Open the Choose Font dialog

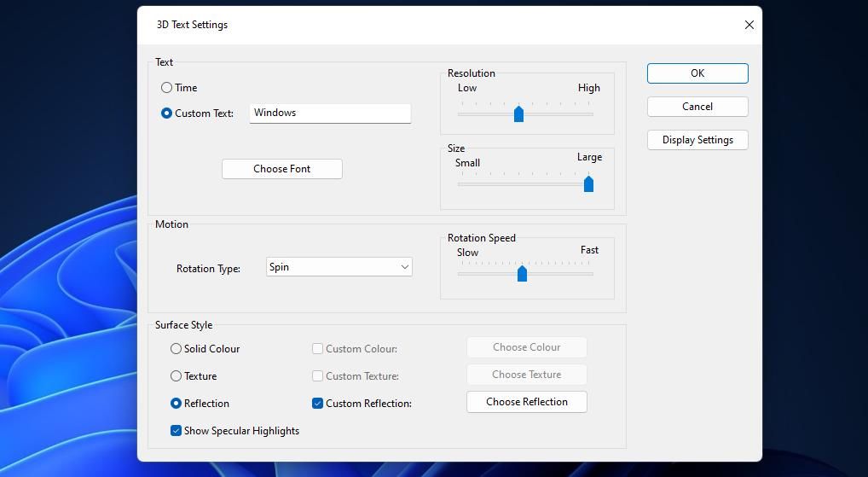[x=281, y=169]
